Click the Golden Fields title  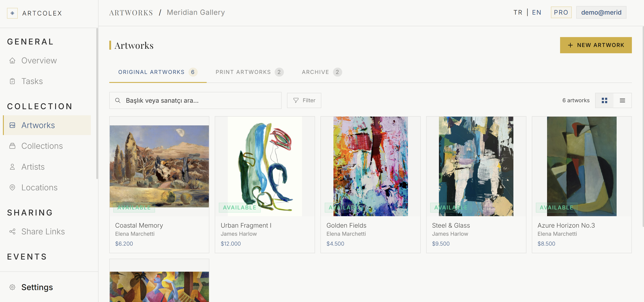tap(346, 225)
